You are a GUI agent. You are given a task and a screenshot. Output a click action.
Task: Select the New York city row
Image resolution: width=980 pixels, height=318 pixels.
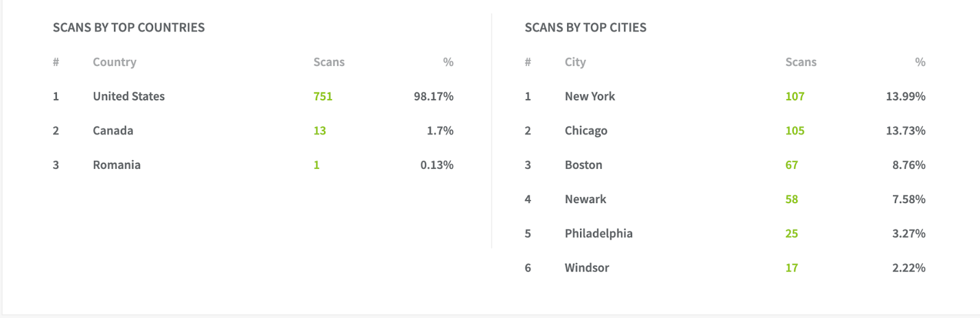click(725, 96)
